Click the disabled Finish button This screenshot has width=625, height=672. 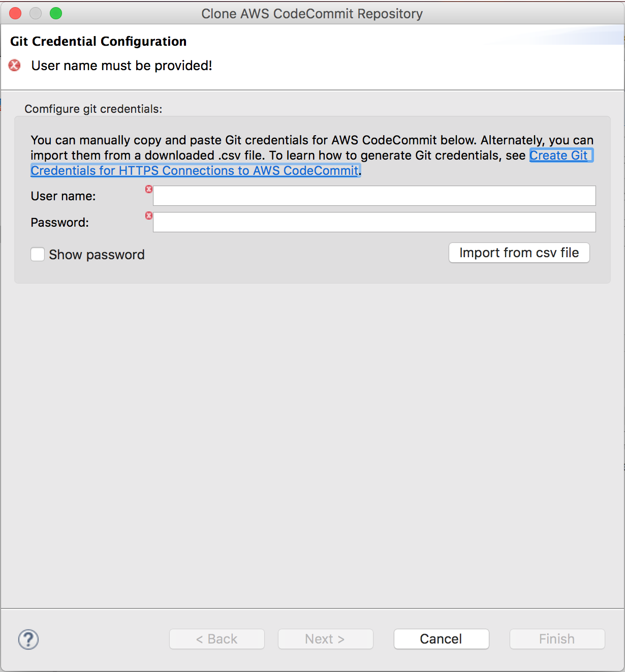coord(557,639)
